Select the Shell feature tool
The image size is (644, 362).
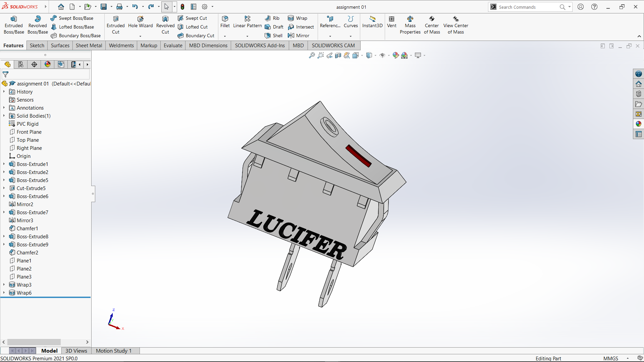coord(274,36)
